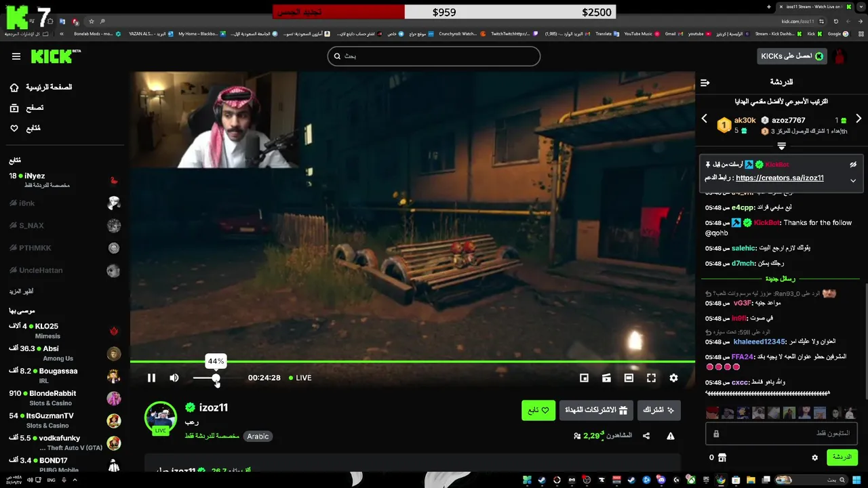Viewport: 868px width, 488px height.
Task: Click the Subscribe (اشتراك) button
Action: [x=659, y=410]
